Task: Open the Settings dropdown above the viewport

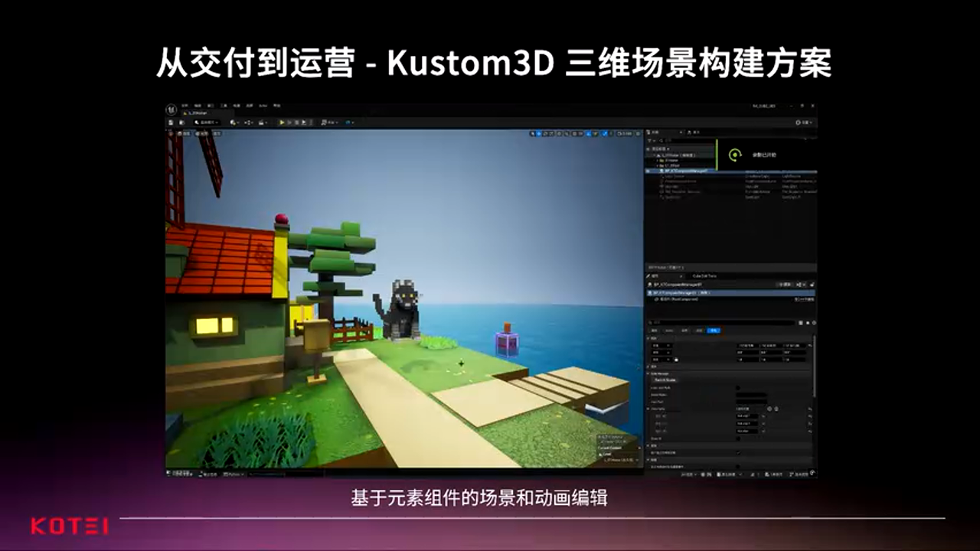Action: [348, 122]
